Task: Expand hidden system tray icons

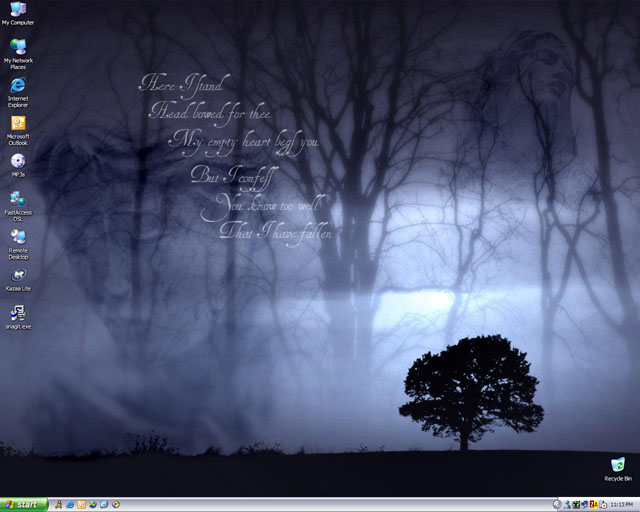Action: (557, 505)
